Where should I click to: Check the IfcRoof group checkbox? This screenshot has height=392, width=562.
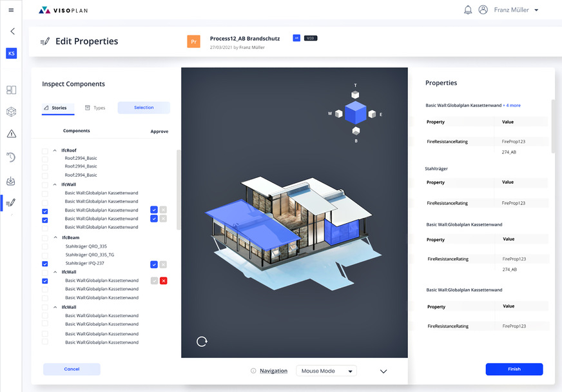[44, 151]
